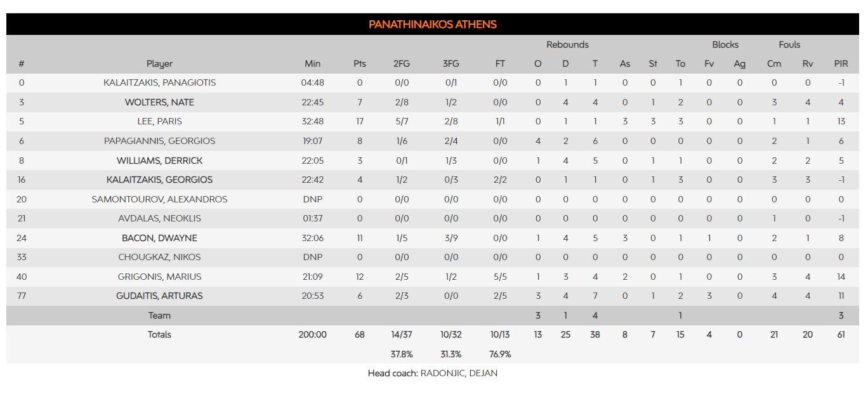
Task: Select the PANATHINAIKOS ATHENS team header
Action: click(433, 24)
